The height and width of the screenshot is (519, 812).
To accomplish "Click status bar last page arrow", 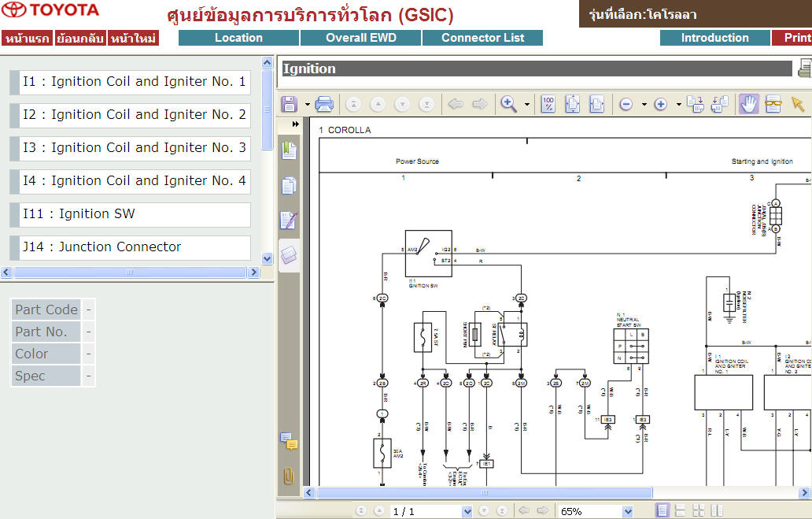I will 501,510.
